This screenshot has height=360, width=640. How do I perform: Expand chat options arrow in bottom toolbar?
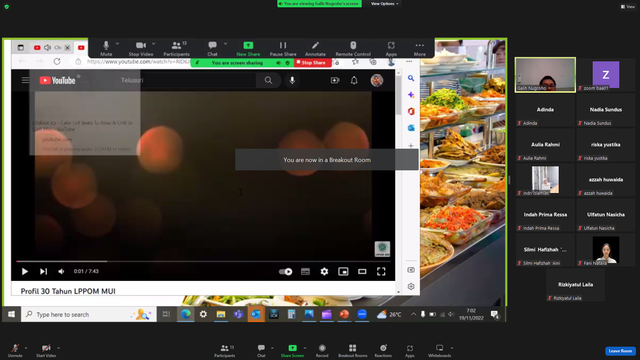coord(272,348)
